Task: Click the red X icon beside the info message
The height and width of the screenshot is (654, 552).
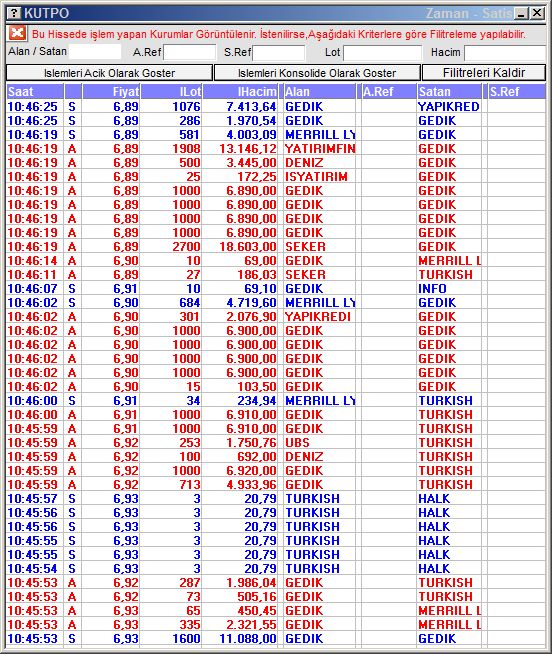Action: (17, 33)
